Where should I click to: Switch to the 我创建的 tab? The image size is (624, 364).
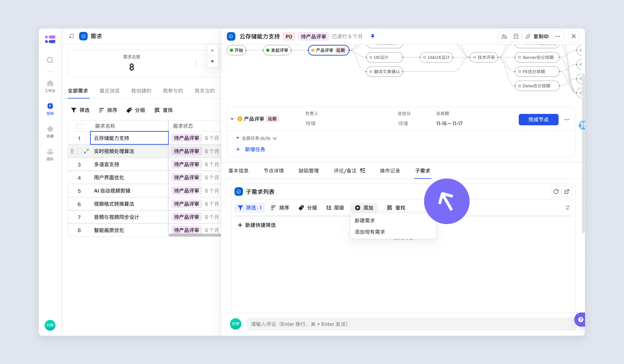(141, 91)
